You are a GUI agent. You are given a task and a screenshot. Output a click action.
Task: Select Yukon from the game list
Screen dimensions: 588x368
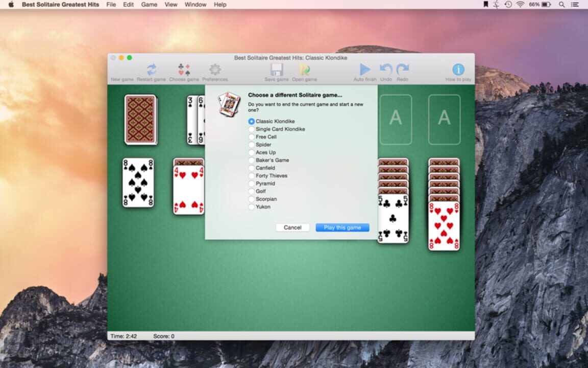(251, 206)
